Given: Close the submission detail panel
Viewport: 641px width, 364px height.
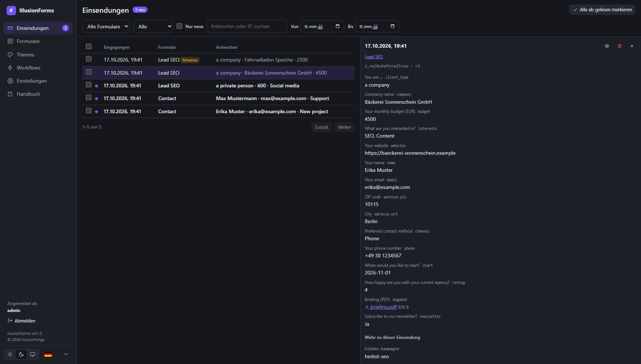Looking at the screenshot, I should pos(632,46).
